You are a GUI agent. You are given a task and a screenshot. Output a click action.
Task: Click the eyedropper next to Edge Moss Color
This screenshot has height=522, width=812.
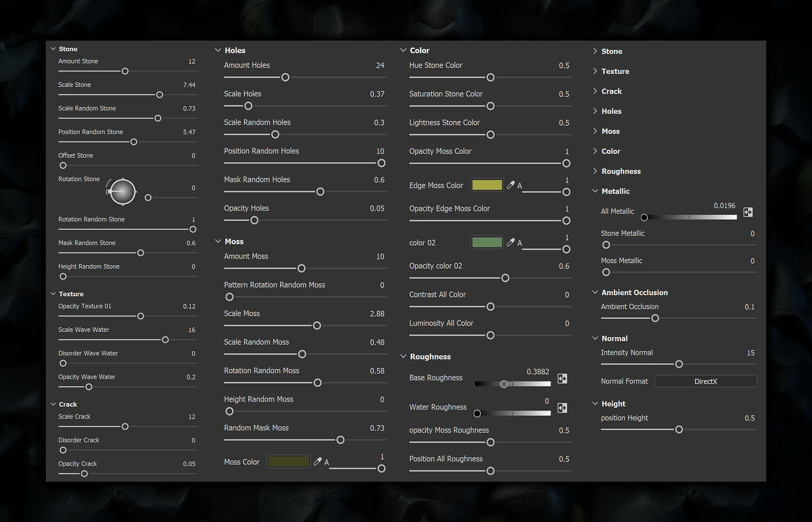point(510,185)
